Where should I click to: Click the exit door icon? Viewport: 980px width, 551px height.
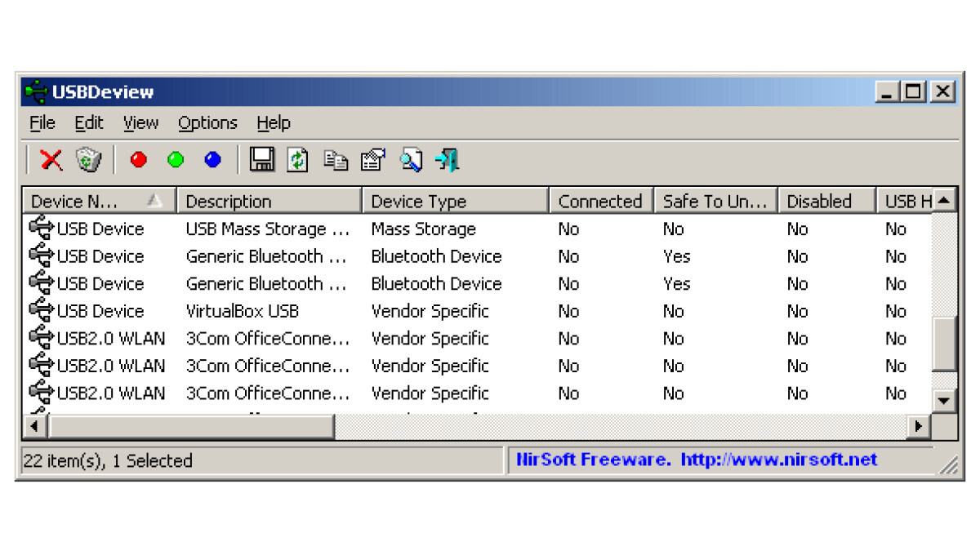pos(448,160)
